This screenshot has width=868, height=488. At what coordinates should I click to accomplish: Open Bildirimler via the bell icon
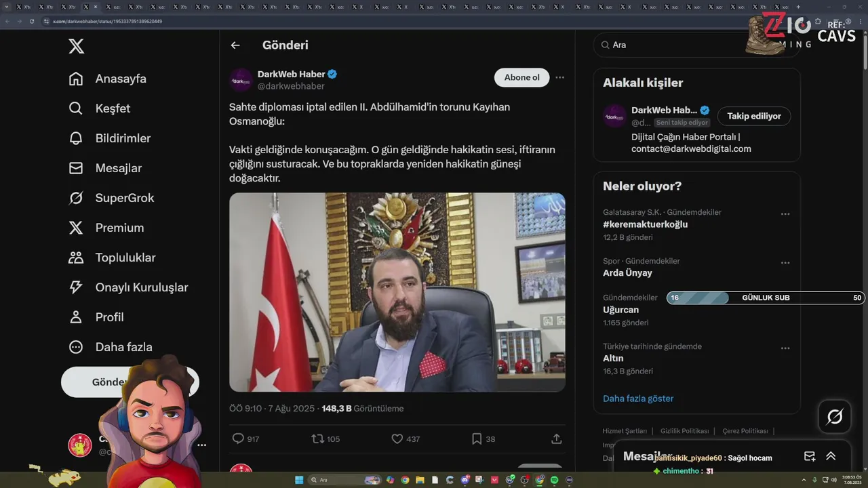[x=76, y=138]
